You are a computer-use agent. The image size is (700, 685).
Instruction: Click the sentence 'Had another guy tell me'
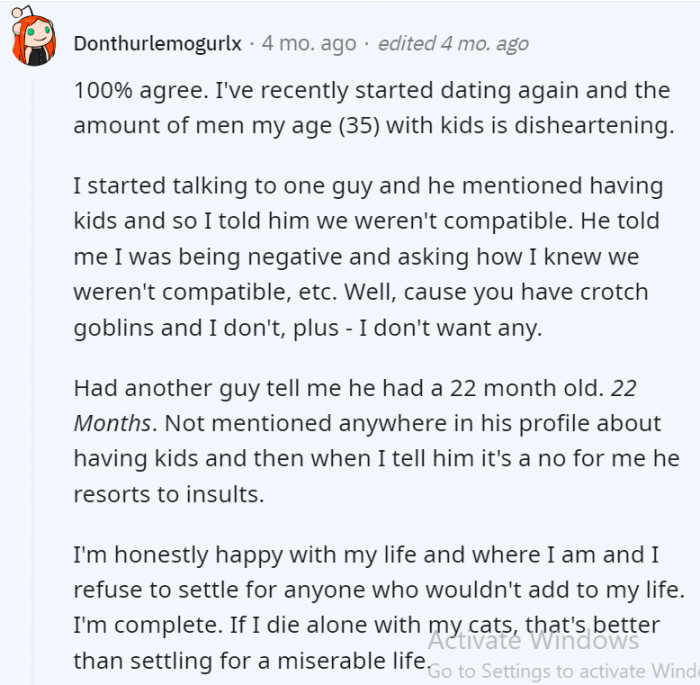[x=338, y=388]
